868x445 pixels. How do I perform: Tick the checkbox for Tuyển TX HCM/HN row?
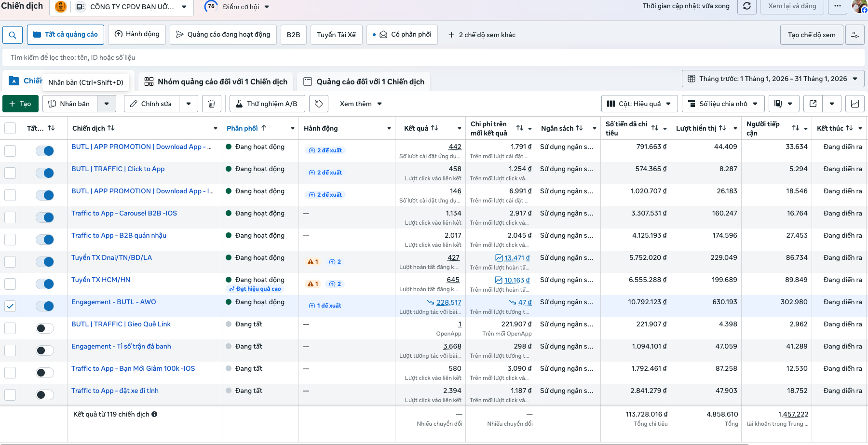pyautogui.click(x=10, y=284)
